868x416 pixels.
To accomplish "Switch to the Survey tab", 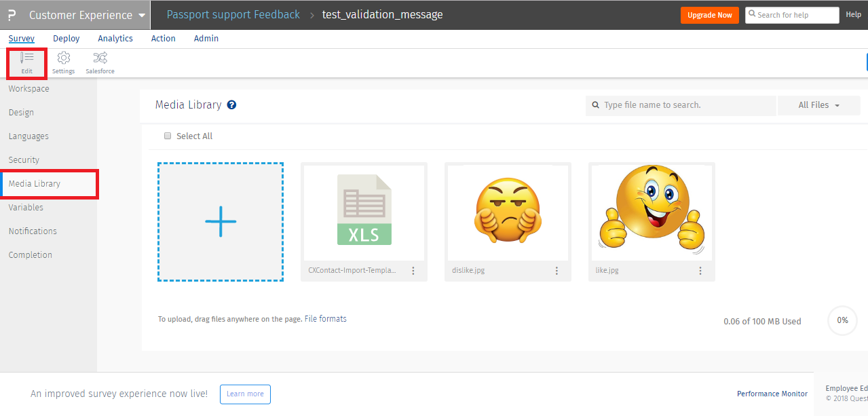I will point(22,39).
